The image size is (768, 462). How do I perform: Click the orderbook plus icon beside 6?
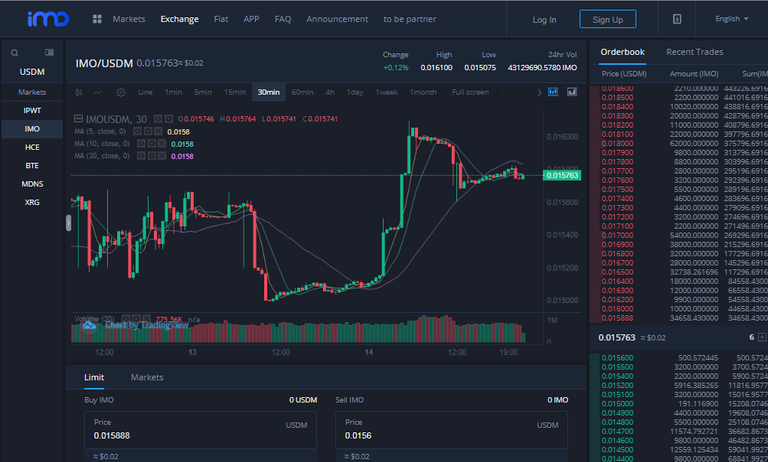pos(762,337)
